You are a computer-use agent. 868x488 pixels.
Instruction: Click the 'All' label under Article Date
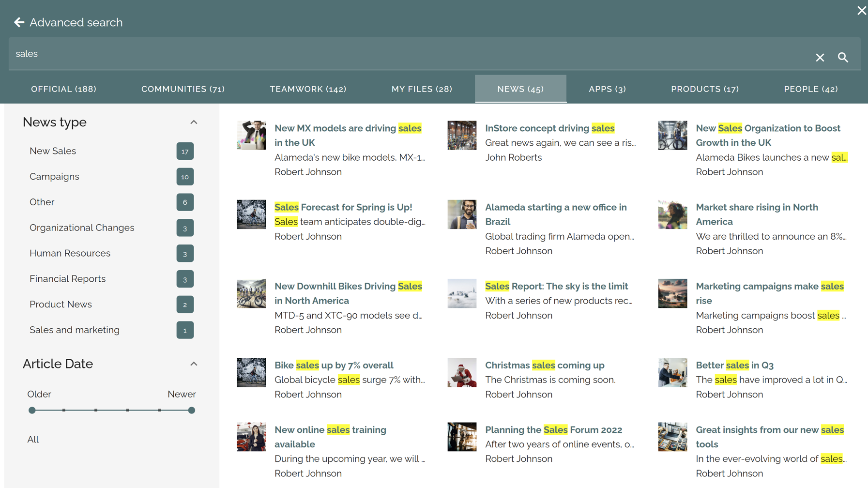point(33,440)
